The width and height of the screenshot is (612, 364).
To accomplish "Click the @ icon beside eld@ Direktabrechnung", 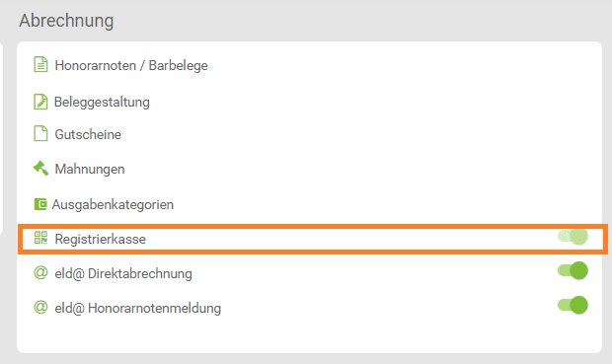I will (x=40, y=272).
